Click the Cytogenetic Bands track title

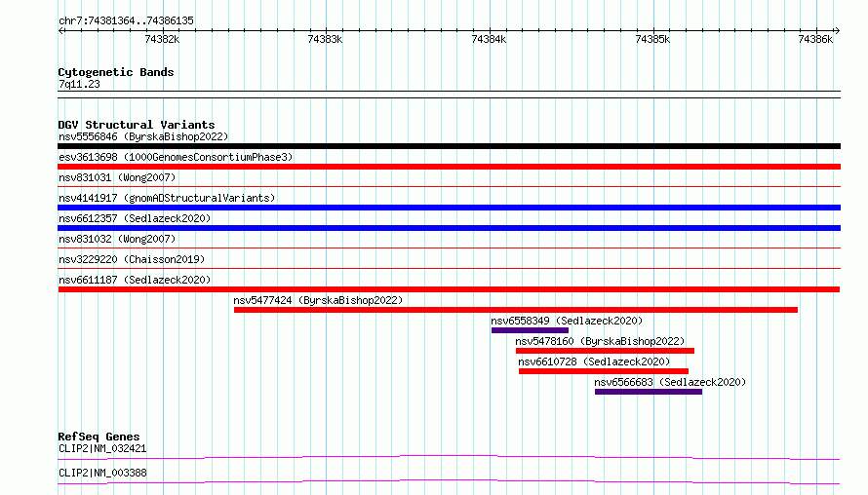point(116,72)
